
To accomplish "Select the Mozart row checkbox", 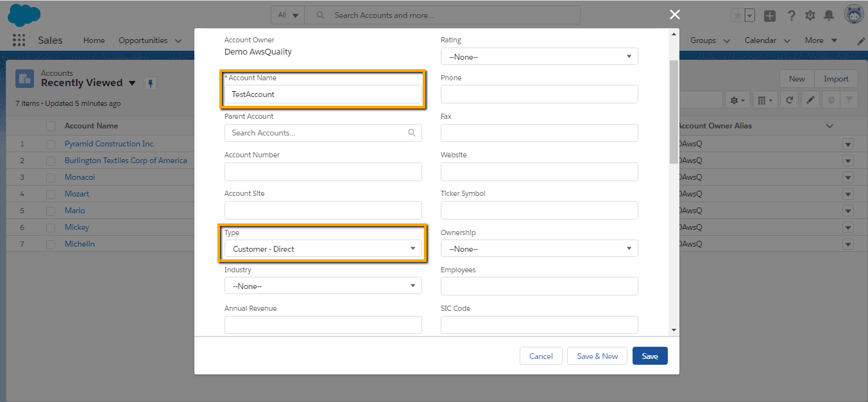I will (51, 194).
